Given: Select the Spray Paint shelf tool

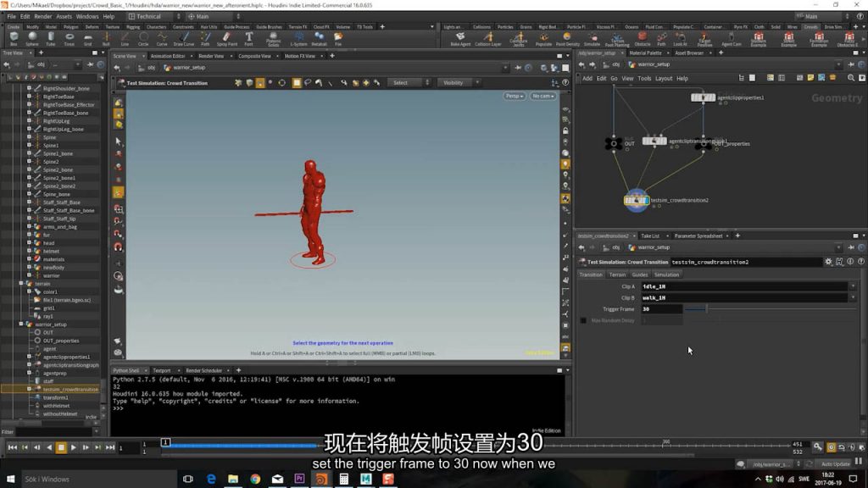Looking at the screenshot, I should pyautogui.click(x=226, y=39).
